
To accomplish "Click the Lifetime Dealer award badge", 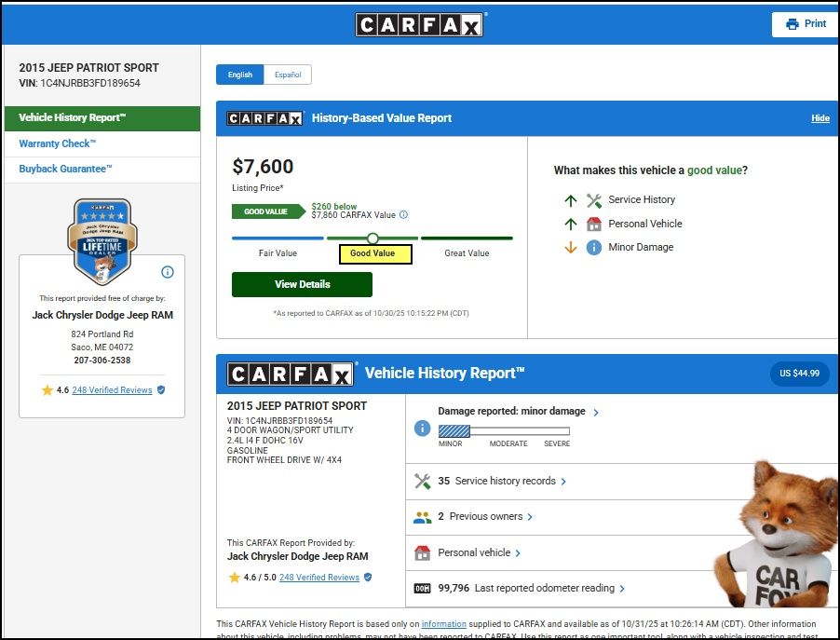I will [x=102, y=240].
